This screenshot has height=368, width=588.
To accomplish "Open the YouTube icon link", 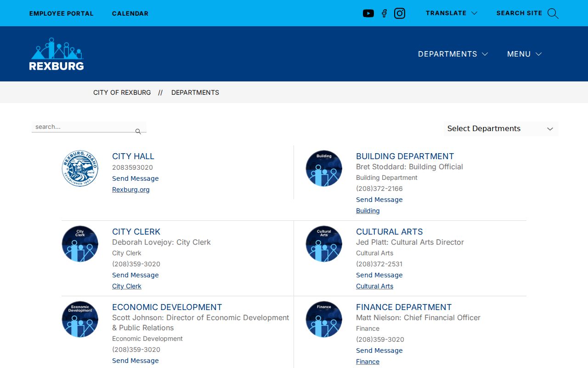I will 368,13.
